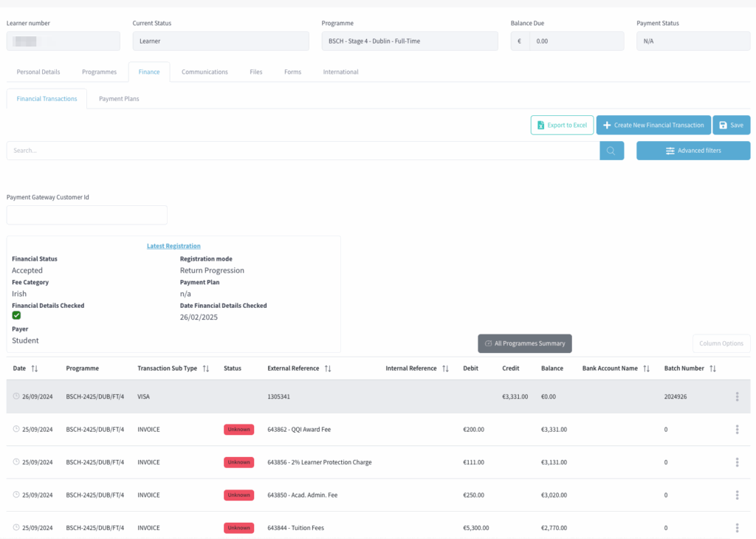The width and height of the screenshot is (756, 539).
Task: Click the Balance Due amount field
Action: tap(577, 41)
